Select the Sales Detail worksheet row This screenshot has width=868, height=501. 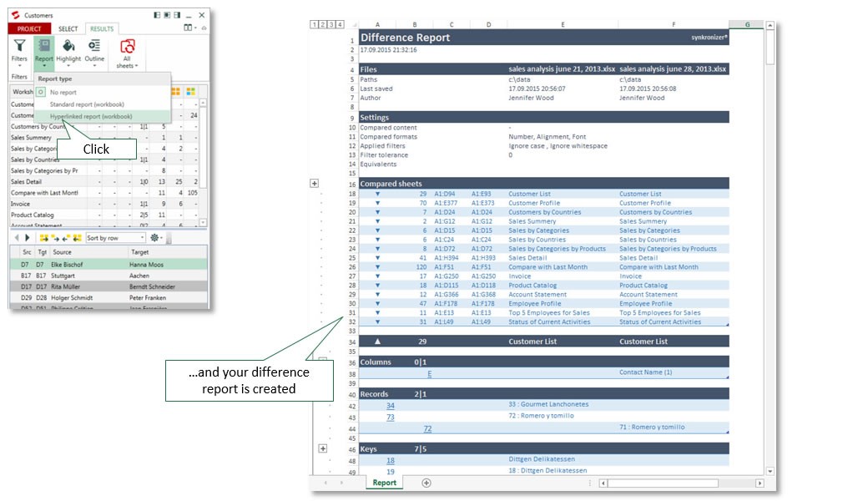tap(104, 181)
